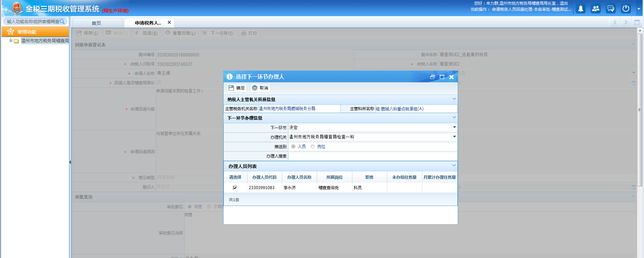Viewport: 644px width, 258px height.
Task: Open the calendar icon right of dialog
Action: click(633, 83)
